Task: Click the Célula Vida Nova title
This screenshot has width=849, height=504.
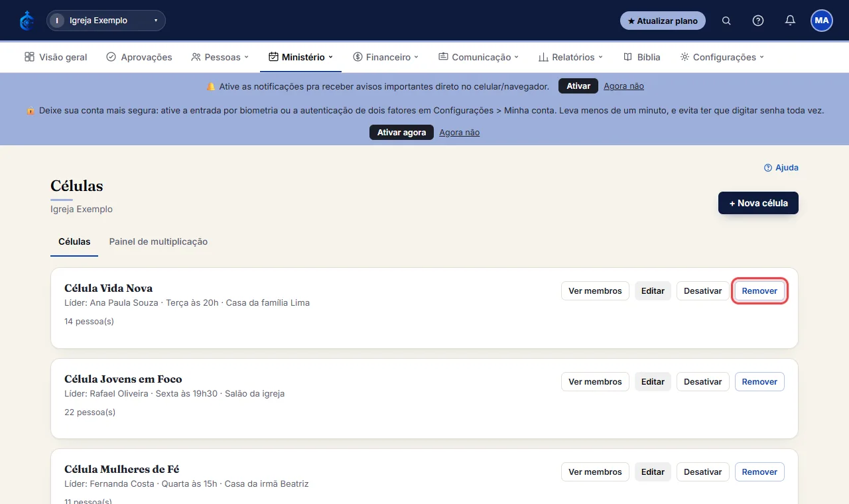Action: tap(108, 288)
